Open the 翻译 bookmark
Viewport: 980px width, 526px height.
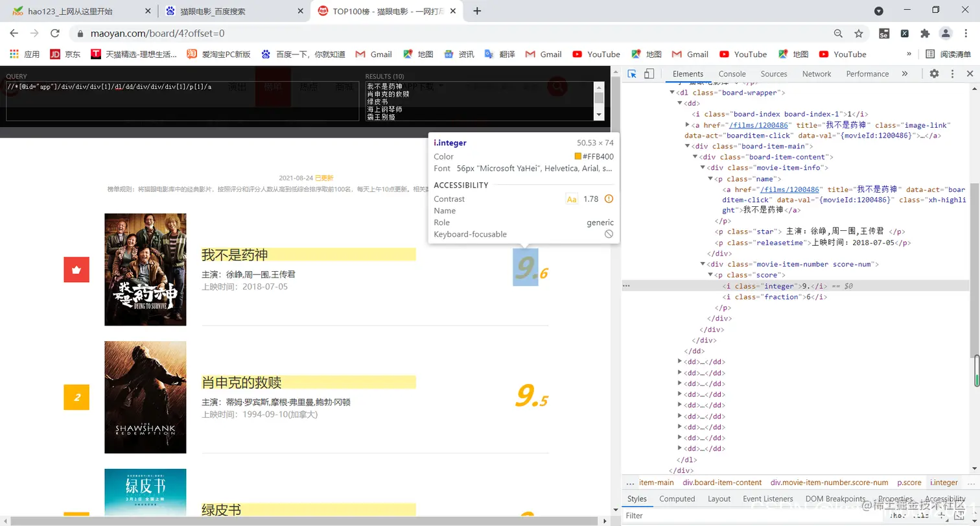click(499, 54)
